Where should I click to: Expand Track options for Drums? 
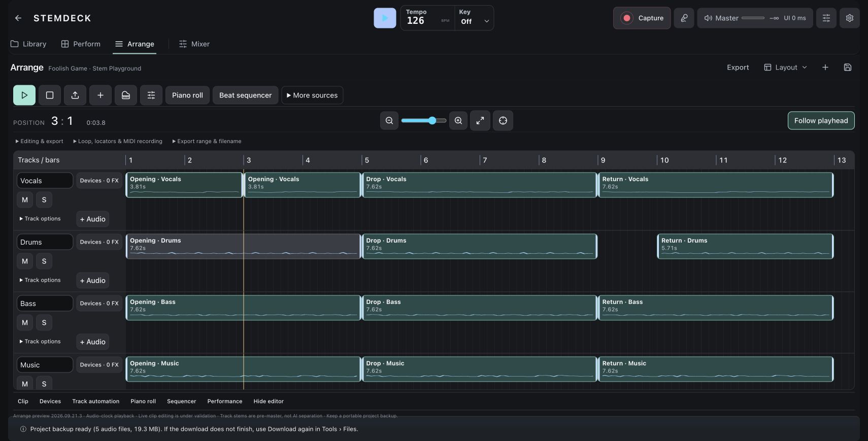click(40, 280)
